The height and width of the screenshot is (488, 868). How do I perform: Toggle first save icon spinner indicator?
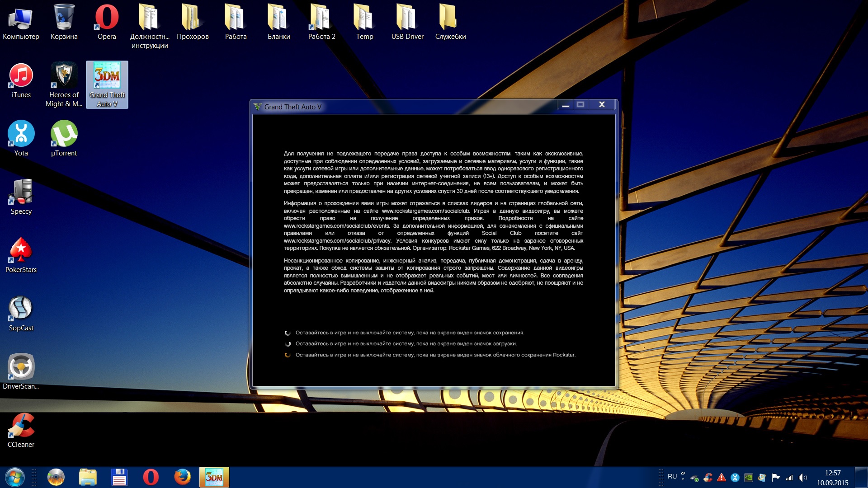click(288, 333)
